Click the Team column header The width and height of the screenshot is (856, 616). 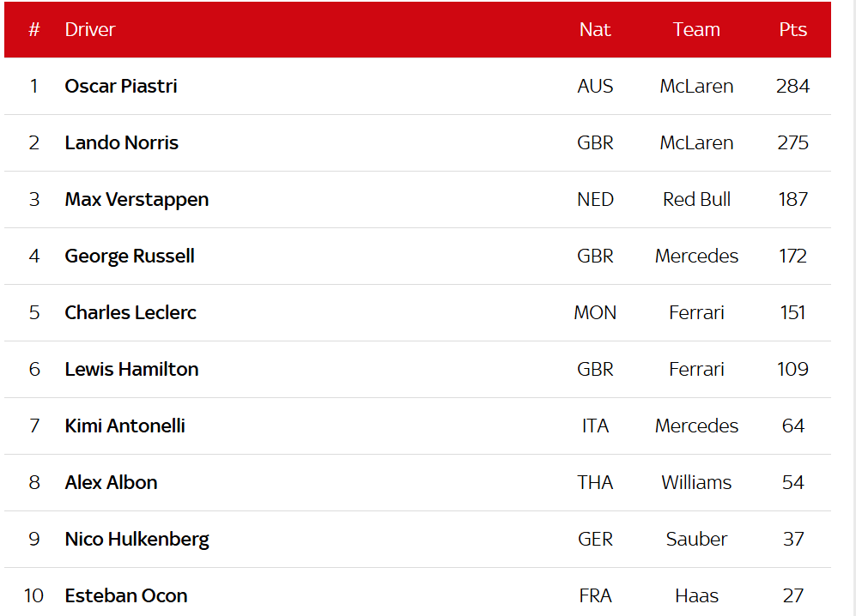(696, 29)
